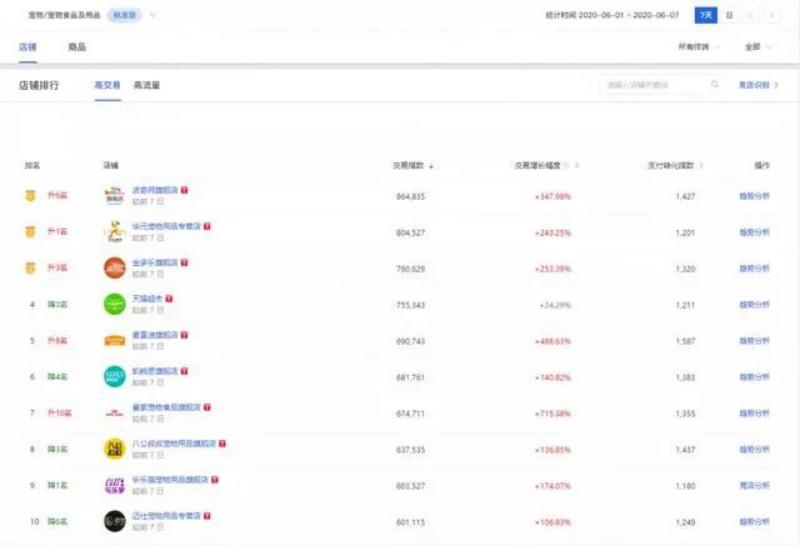800x547 pixels.
Task: Open 趋势分析 for the first-ranked store
Action: (x=754, y=196)
